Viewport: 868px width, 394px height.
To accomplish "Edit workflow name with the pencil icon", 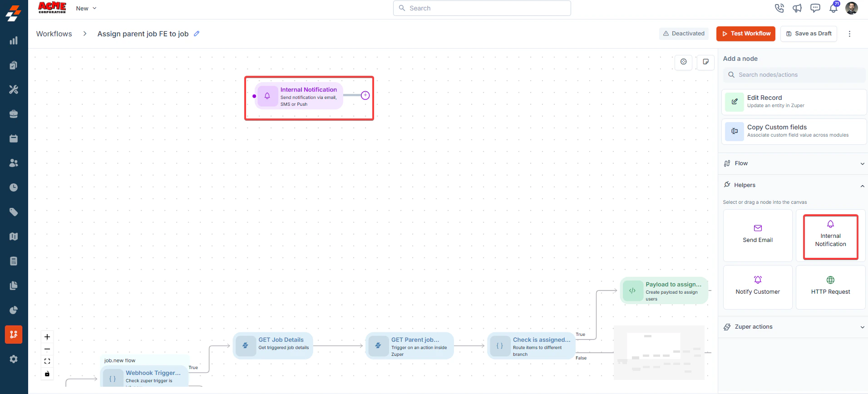I will coord(197,34).
